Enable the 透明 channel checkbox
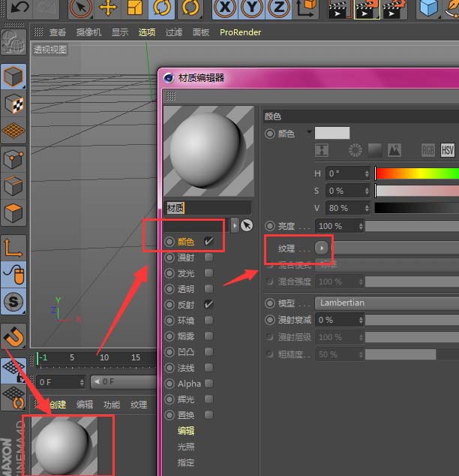Screen dimensions: 459x476 click(209, 289)
